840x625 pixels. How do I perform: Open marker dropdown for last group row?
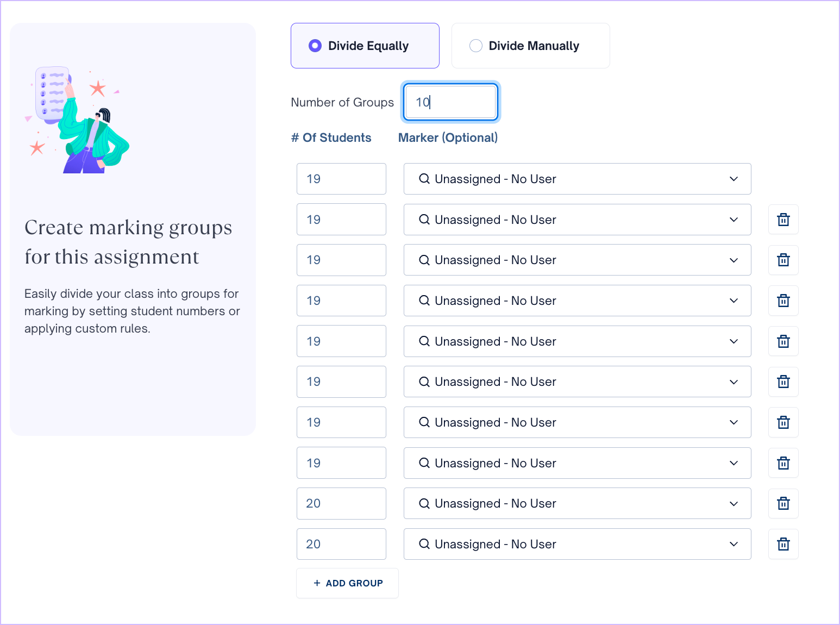(x=577, y=544)
